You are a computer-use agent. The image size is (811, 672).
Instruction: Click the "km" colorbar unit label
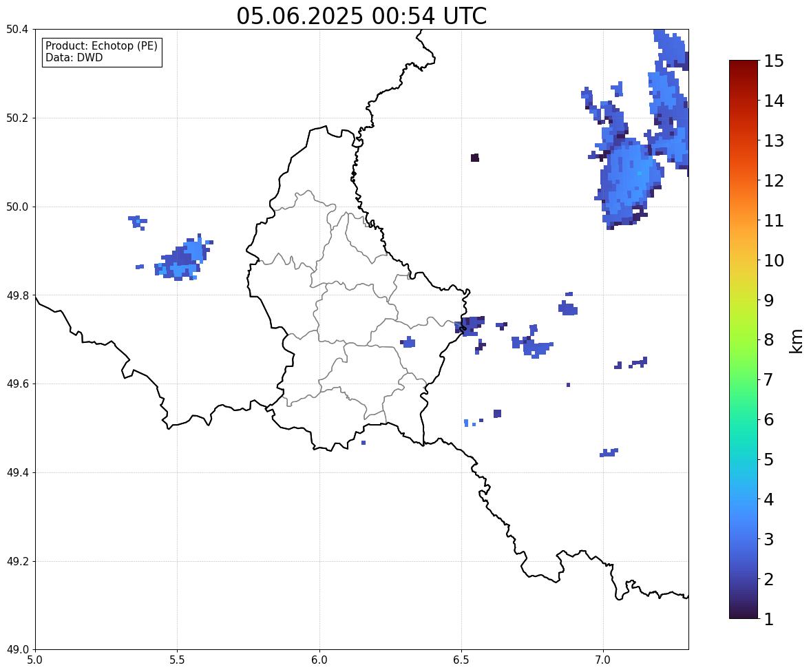(x=796, y=342)
